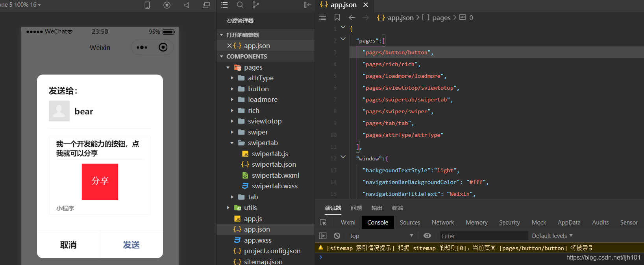Image resolution: width=644 pixels, height=265 pixels.
Task: Collapse the swipertab folder
Action: tap(232, 143)
